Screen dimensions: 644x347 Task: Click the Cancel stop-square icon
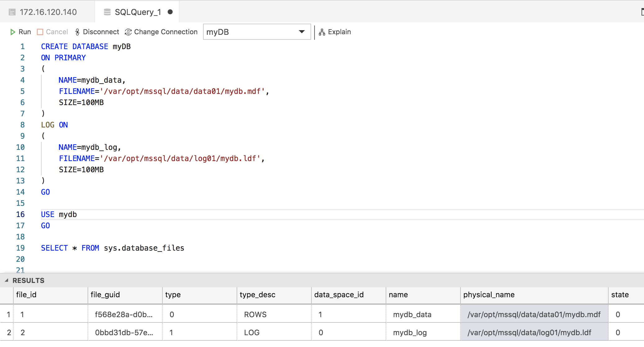coord(40,32)
